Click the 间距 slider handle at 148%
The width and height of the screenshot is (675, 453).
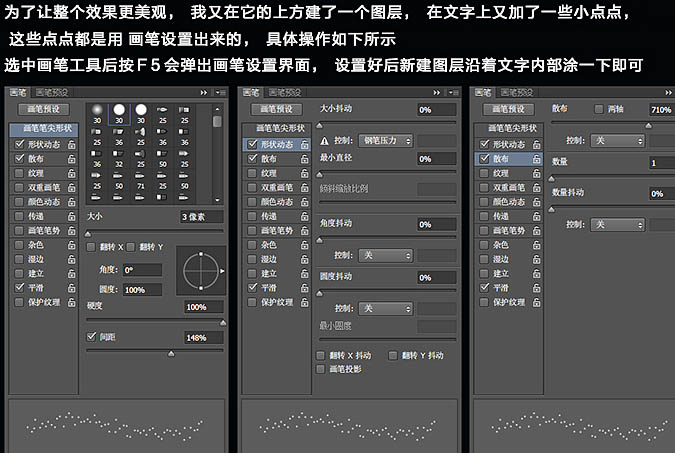(171, 354)
